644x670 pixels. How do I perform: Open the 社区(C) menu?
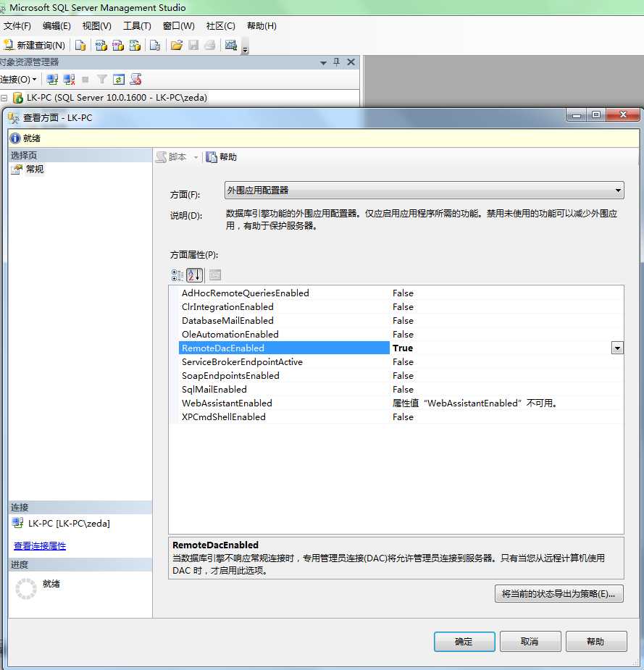click(x=220, y=26)
